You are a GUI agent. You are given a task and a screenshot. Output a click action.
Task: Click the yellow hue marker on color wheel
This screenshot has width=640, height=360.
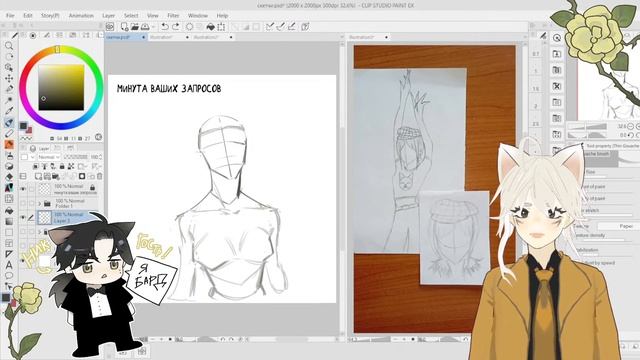[x=58, y=49]
